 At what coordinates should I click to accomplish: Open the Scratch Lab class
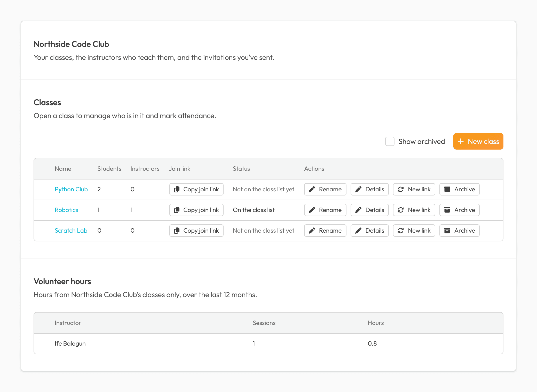[71, 231]
